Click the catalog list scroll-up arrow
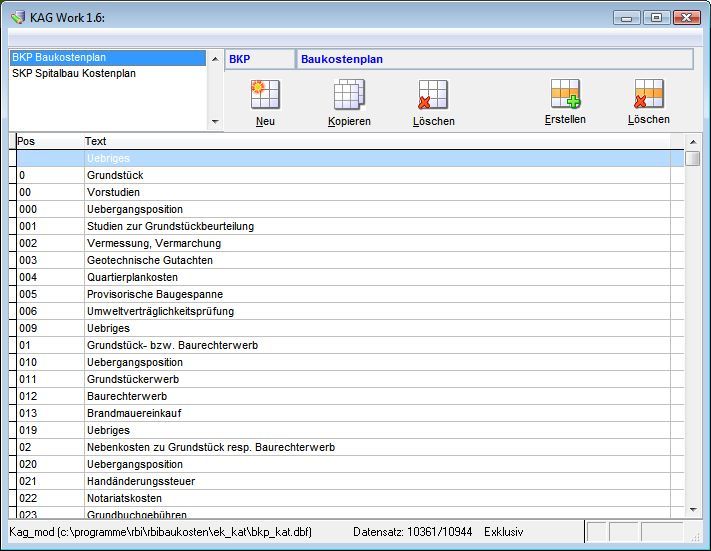The height and width of the screenshot is (551, 711). point(215,59)
